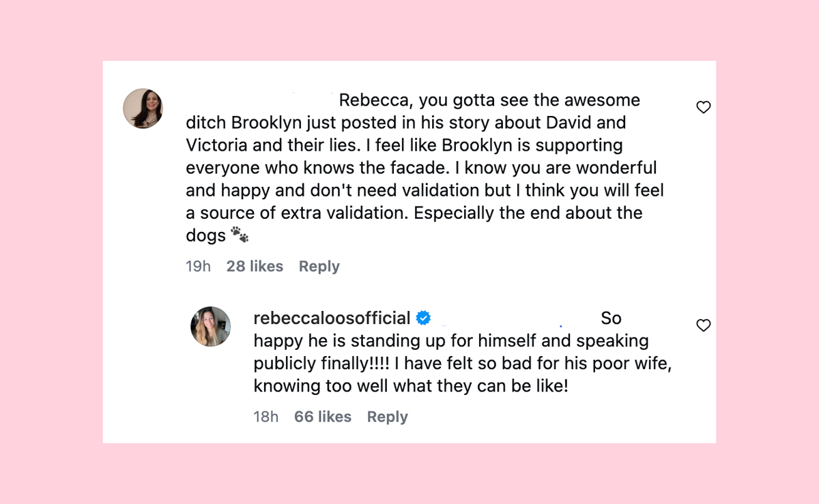Screen dimensions: 819x504
Task: Click the blue verified badge
Action: 423,318
